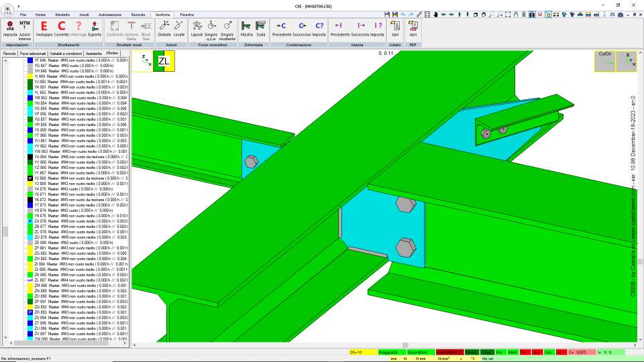644x362 pixels.
Task: Select the Corrente C exploitation icon
Action: 61,29
